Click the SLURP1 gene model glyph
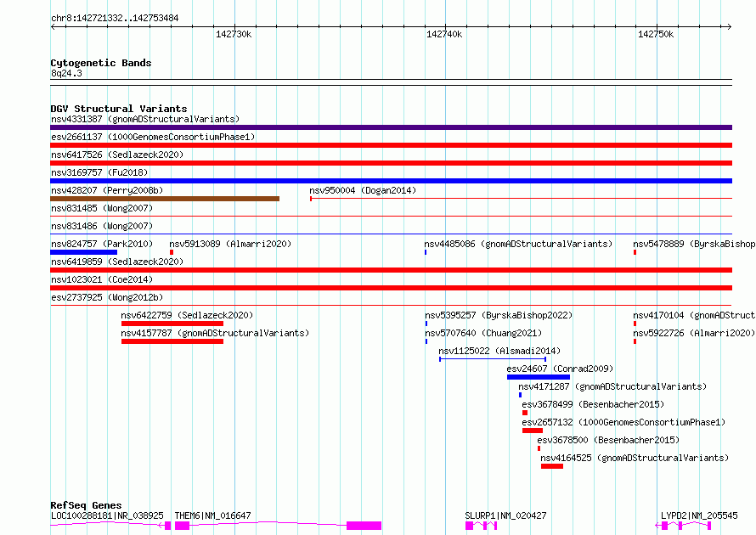 tap(481, 526)
